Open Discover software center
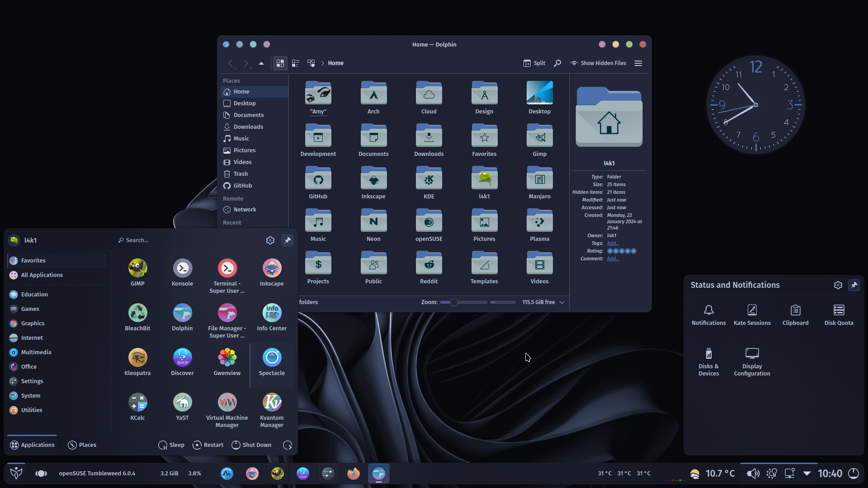Image resolution: width=868 pixels, height=488 pixels. pos(182,362)
